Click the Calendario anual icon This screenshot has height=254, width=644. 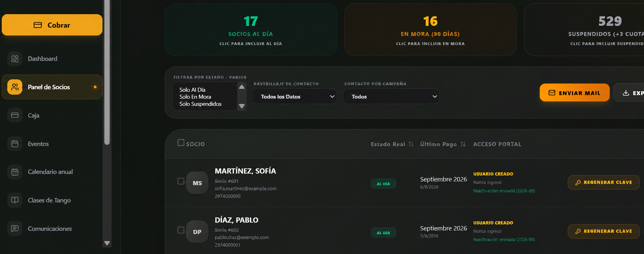[x=15, y=172]
